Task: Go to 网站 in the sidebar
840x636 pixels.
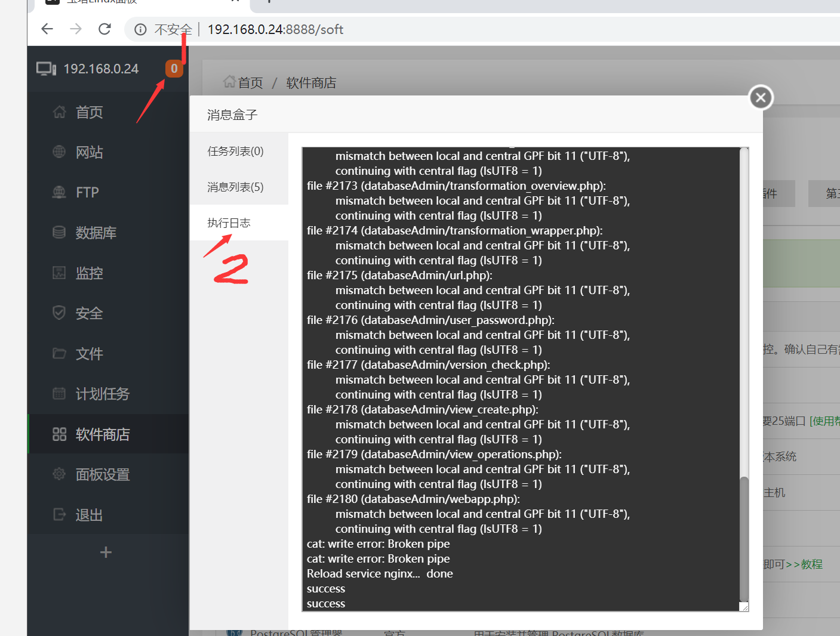Action: click(90, 152)
